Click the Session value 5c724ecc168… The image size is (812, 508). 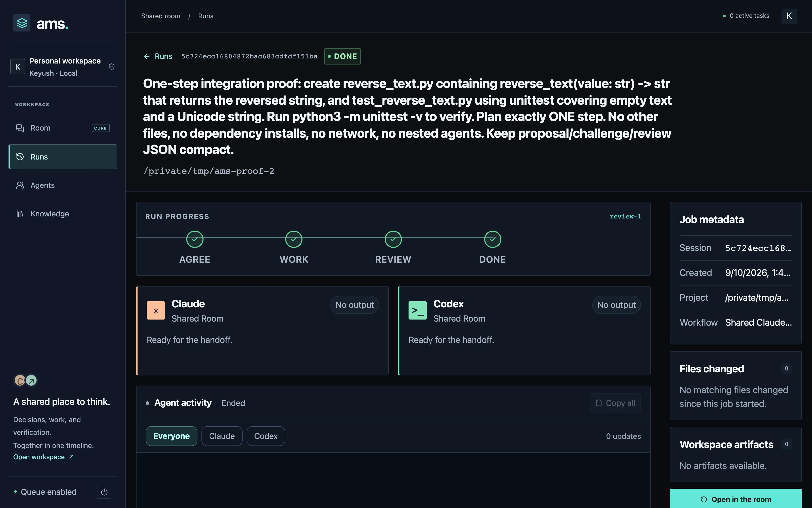(x=758, y=248)
